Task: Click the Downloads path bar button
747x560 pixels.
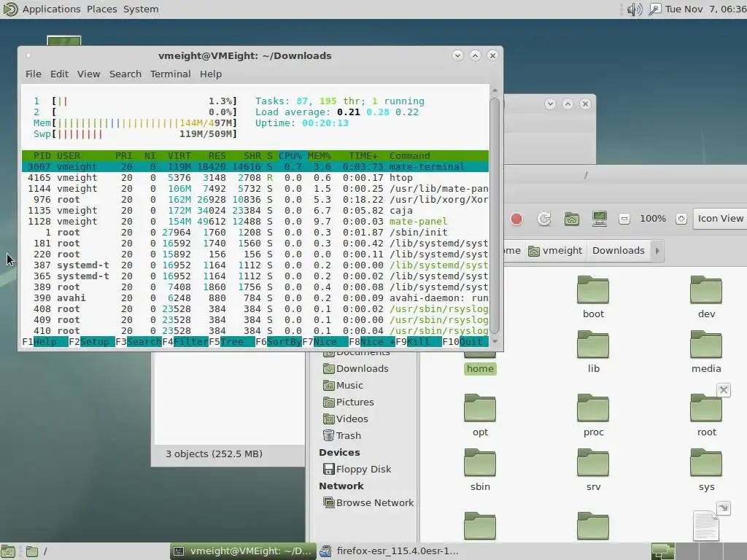Action: click(x=619, y=251)
